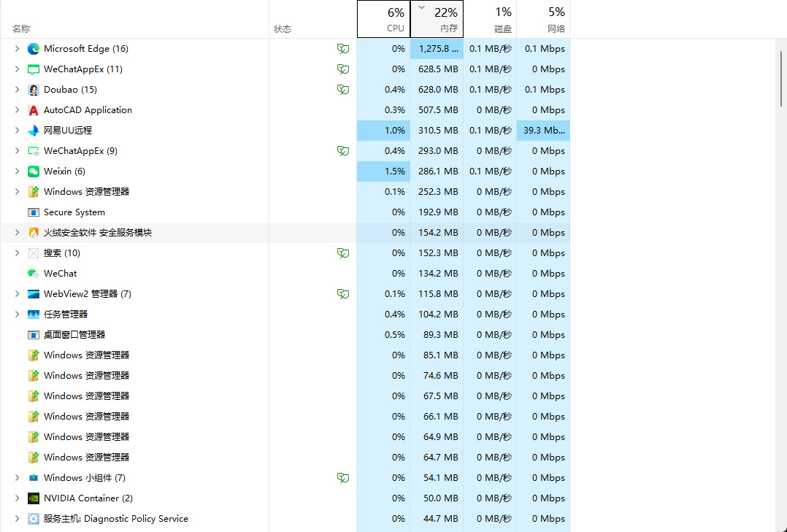Expand the Microsoft Edge (16) process group
The width and height of the screenshot is (787, 532).
click(x=18, y=49)
